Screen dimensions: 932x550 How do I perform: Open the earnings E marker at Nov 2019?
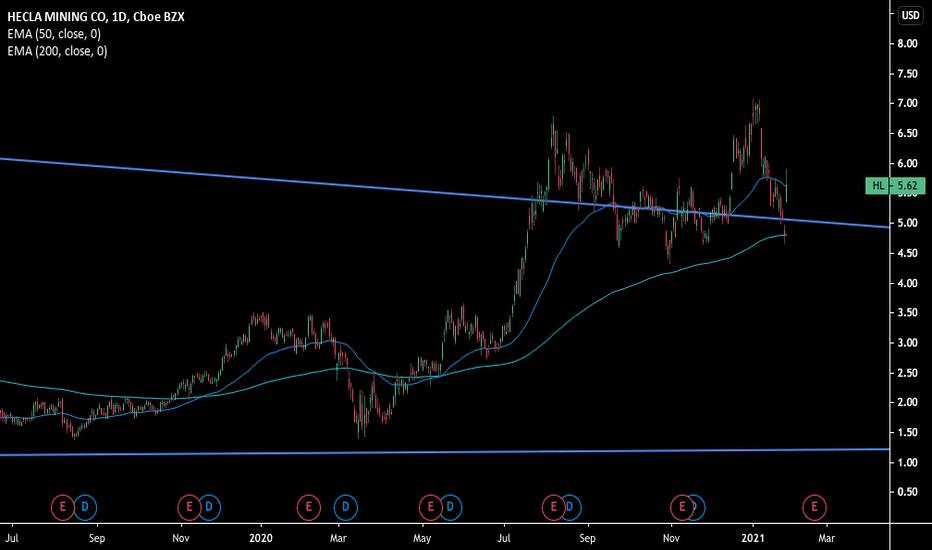[x=189, y=507]
